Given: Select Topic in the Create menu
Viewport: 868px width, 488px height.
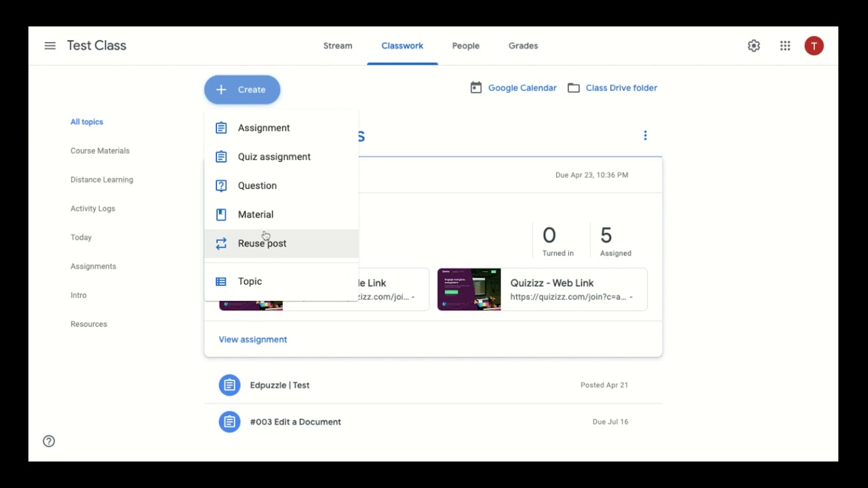Looking at the screenshot, I should (x=281, y=281).
